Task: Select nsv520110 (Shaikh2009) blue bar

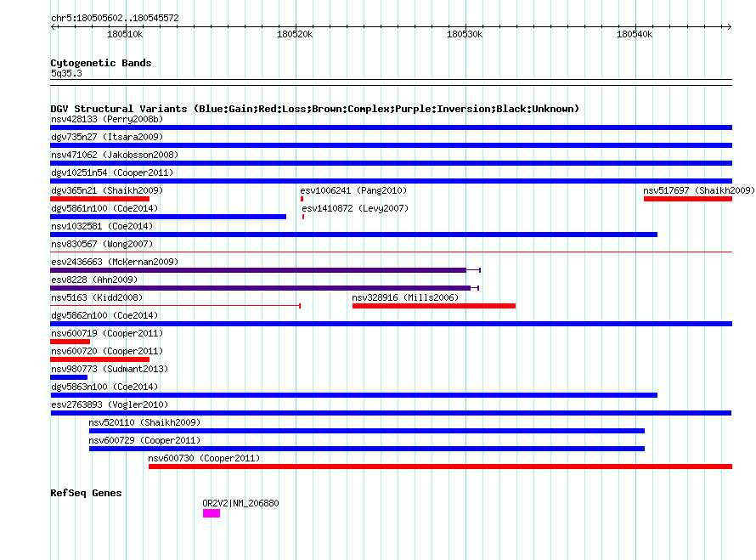Action: point(367,431)
